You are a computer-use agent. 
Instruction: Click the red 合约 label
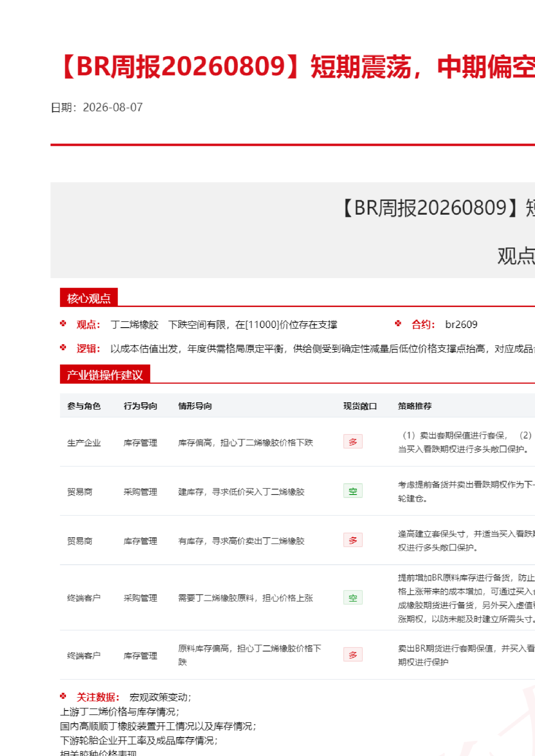(x=423, y=324)
